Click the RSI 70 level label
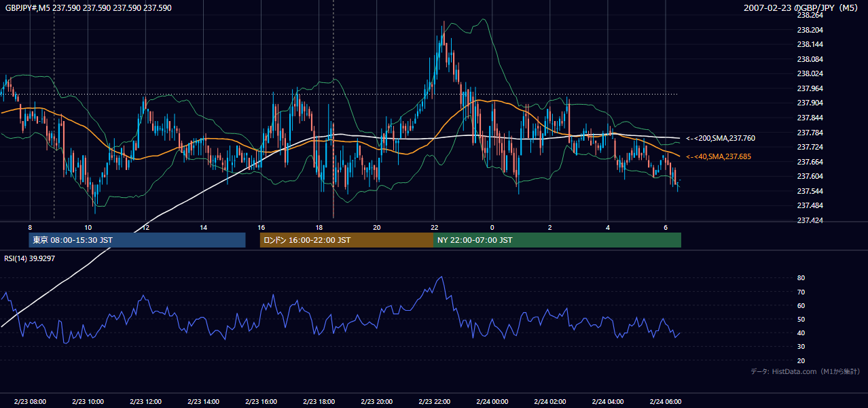The height and width of the screenshot is (408, 868). (x=801, y=292)
